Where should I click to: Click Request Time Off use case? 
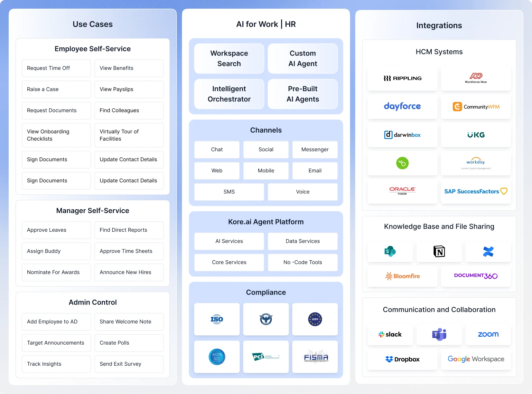point(56,68)
